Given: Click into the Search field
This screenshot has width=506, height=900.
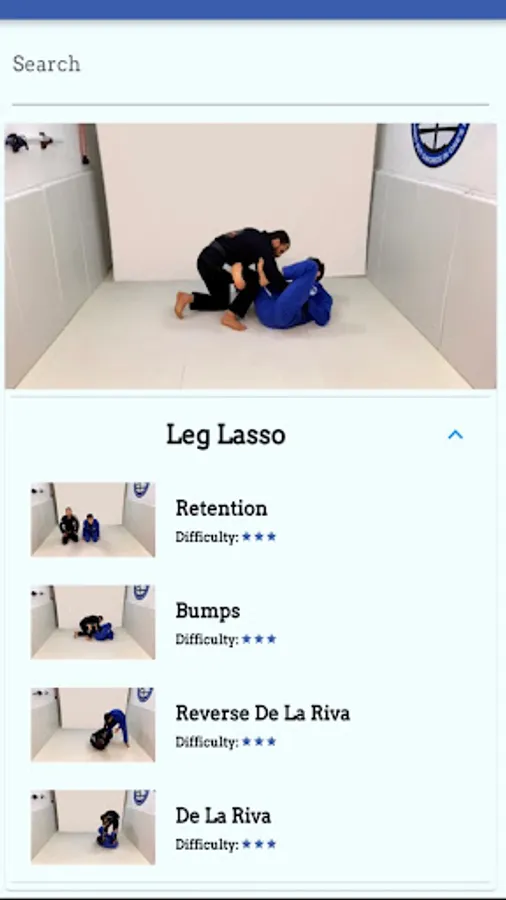Looking at the screenshot, I should point(250,64).
